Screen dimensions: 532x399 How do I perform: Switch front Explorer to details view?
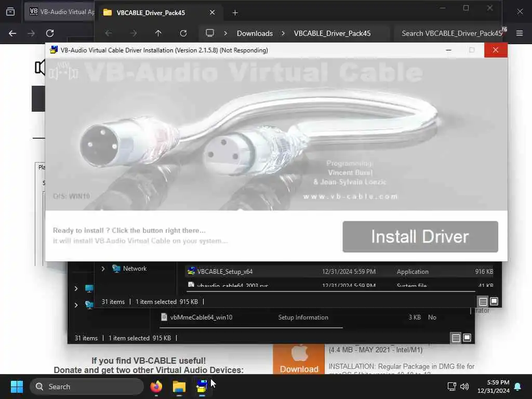tap(483, 301)
